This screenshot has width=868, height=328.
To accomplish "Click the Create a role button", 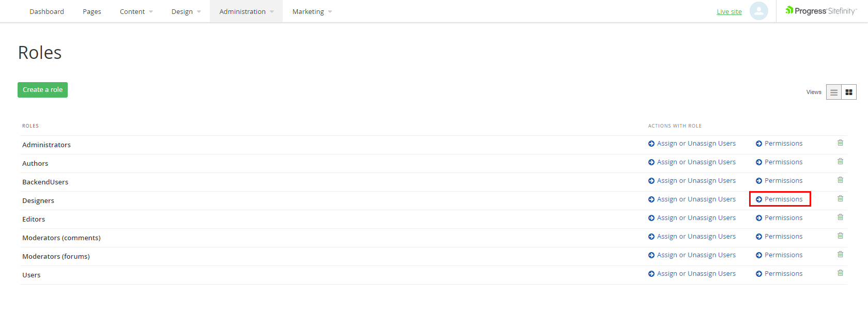I will tap(42, 90).
